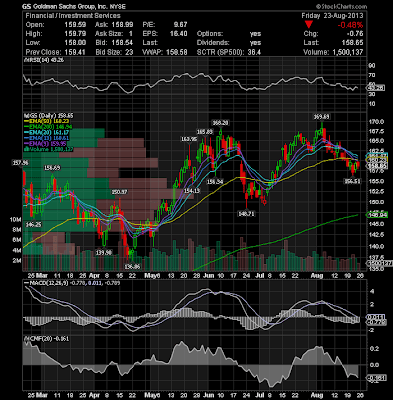Click the GS Goldman Sachs Group title
This screenshot has width=393, height=400.
tap(74, 6)
